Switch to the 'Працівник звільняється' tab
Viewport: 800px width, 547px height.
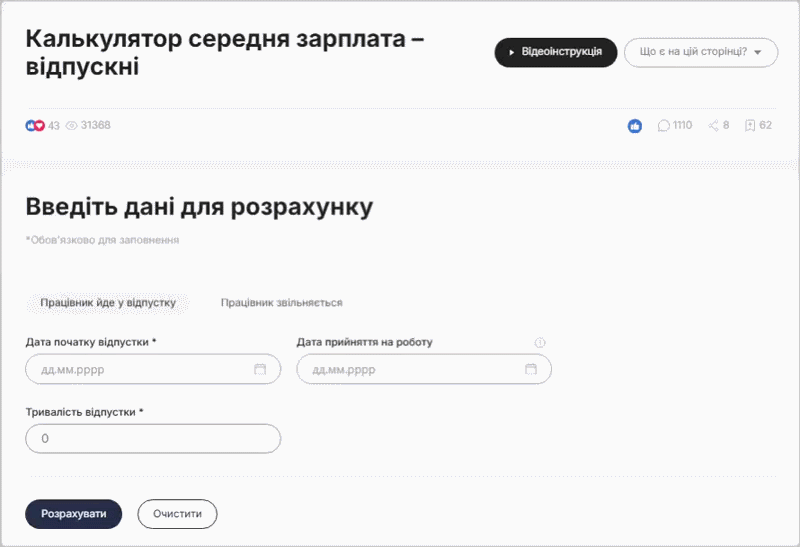(282, 302)
